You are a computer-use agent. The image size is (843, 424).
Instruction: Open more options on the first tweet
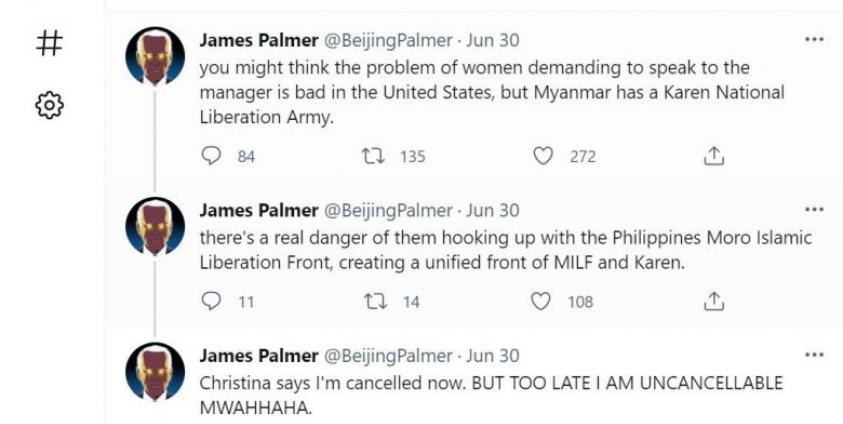(x=814, y=40)
